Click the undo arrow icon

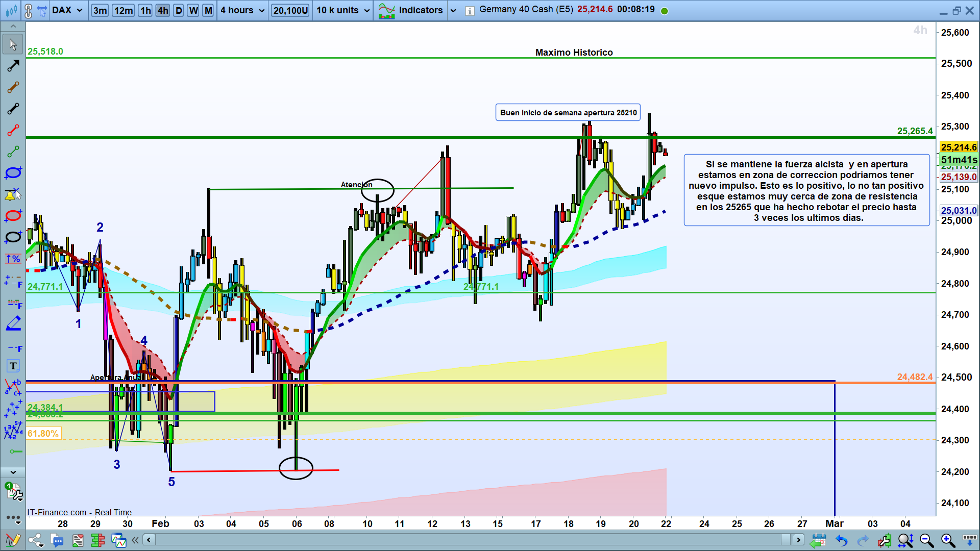click(841, 540)
